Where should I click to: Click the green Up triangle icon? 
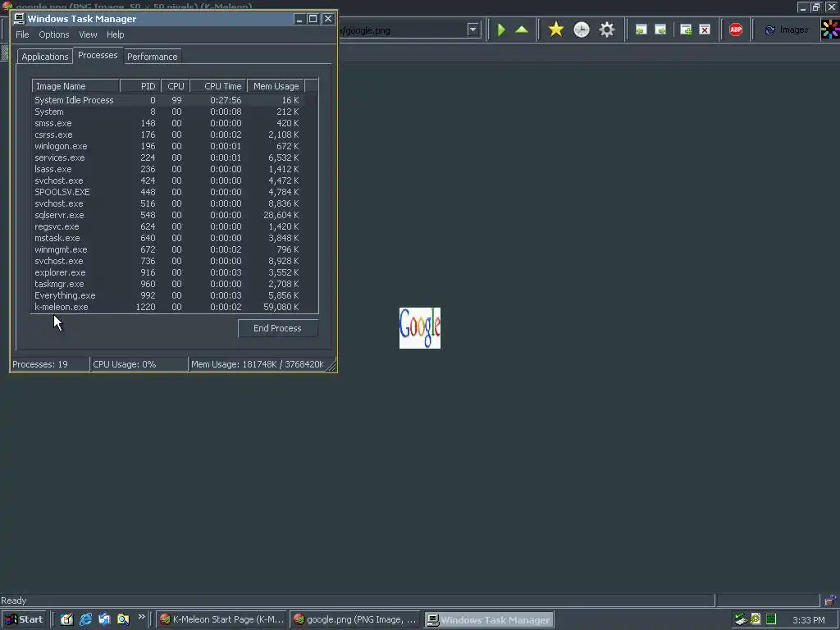(x=522, y=30)
